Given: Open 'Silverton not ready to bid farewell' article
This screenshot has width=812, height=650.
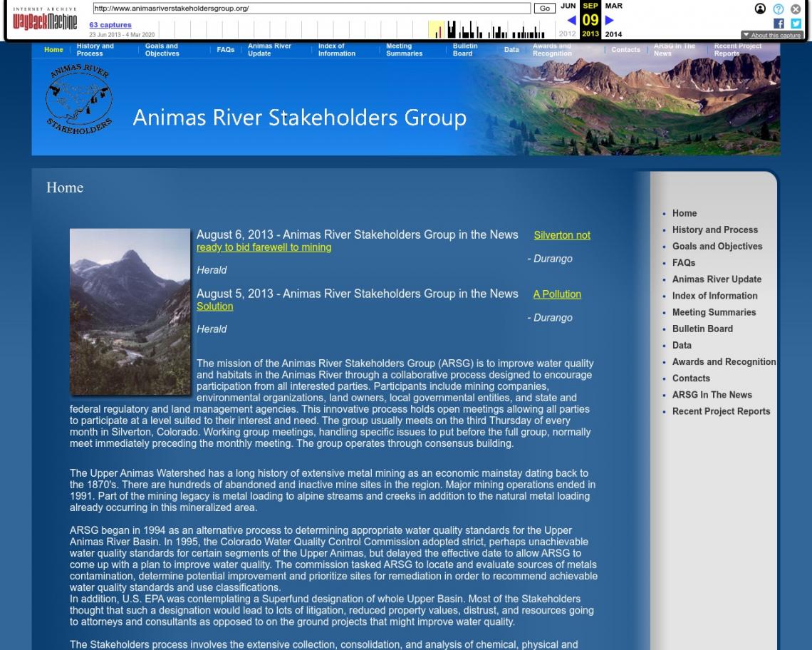Looking at the screenshot, I should click(x=562, y=235).
